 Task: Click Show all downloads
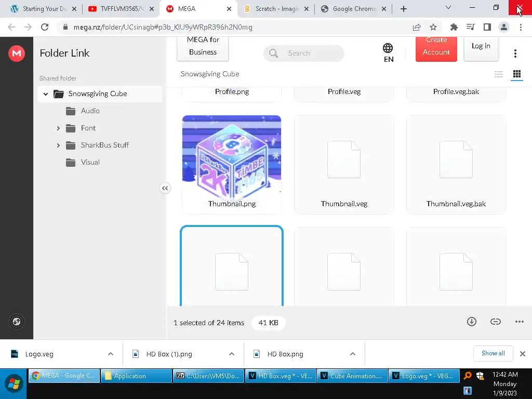tap(493, 353)
